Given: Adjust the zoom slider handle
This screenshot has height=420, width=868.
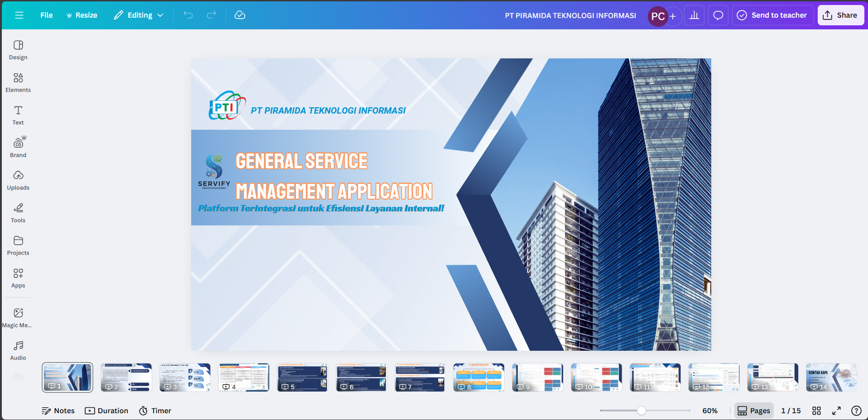Looking at the screenshot, I should [641, 410].
